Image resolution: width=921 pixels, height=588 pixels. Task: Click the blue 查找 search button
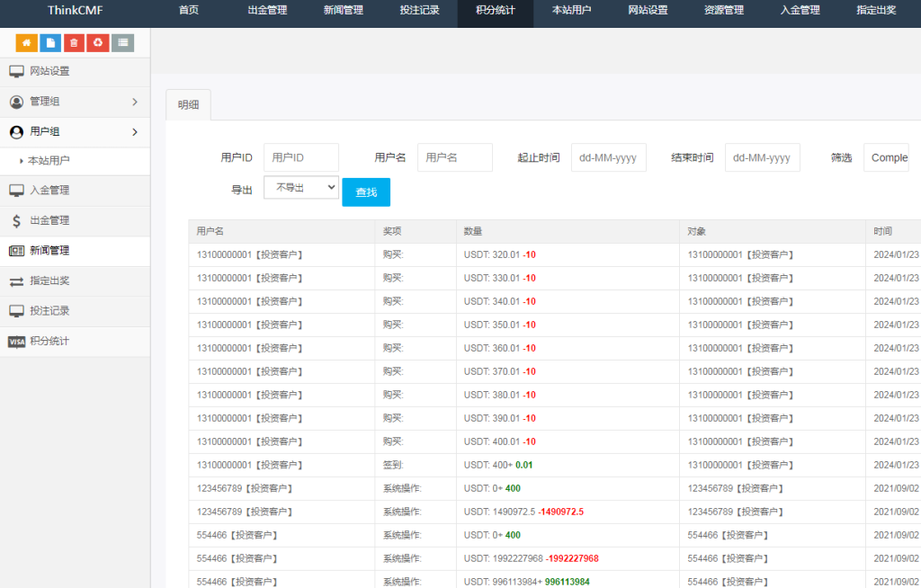(365, 192)
